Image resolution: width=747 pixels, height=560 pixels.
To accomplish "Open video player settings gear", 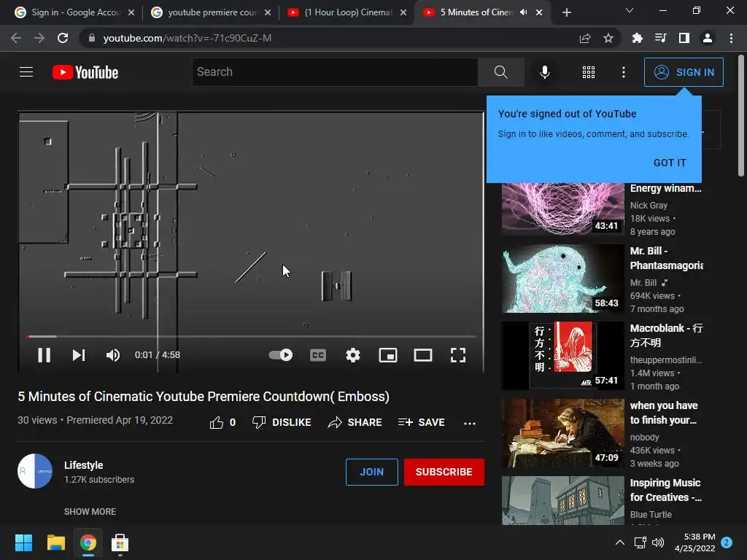I will click(x=353, y=355).
